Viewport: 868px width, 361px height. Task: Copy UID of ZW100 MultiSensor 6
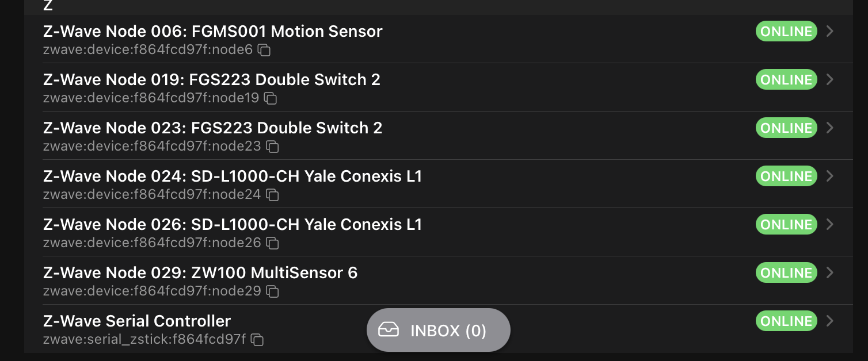tap(272, 291)
